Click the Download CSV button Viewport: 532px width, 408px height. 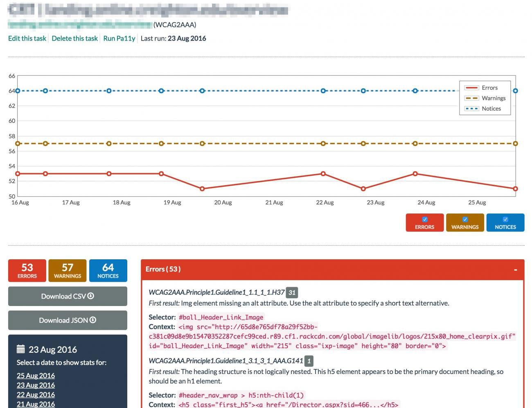coord(68,296)
